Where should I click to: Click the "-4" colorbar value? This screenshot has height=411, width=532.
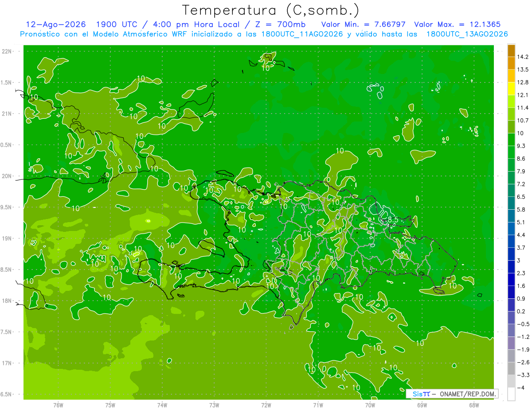click(521, 388)
